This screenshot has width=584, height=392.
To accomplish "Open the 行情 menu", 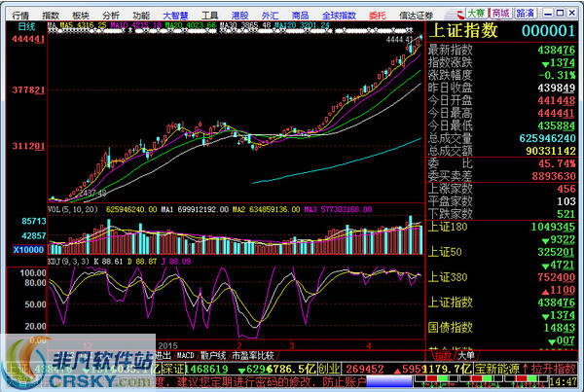I will click(x=19, y=16).
